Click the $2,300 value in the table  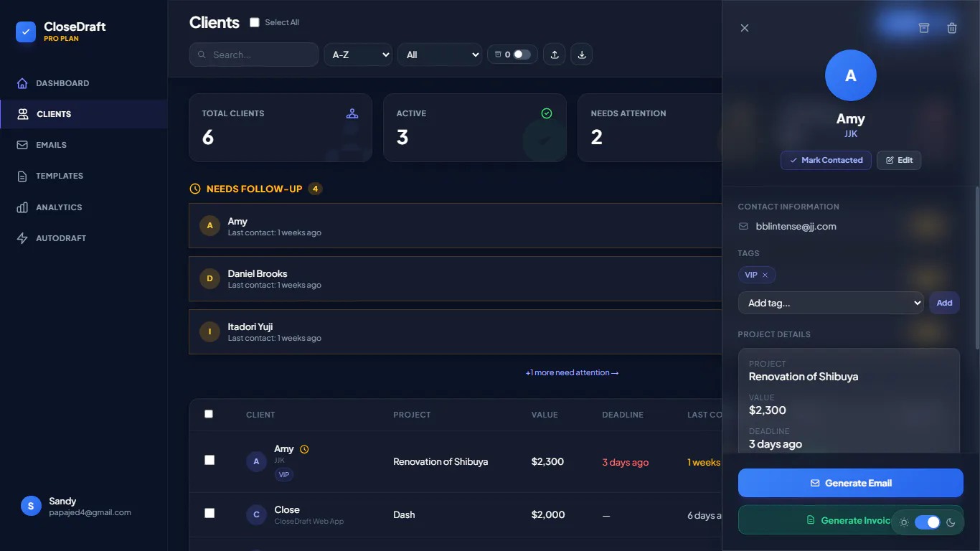pos(547,462)
